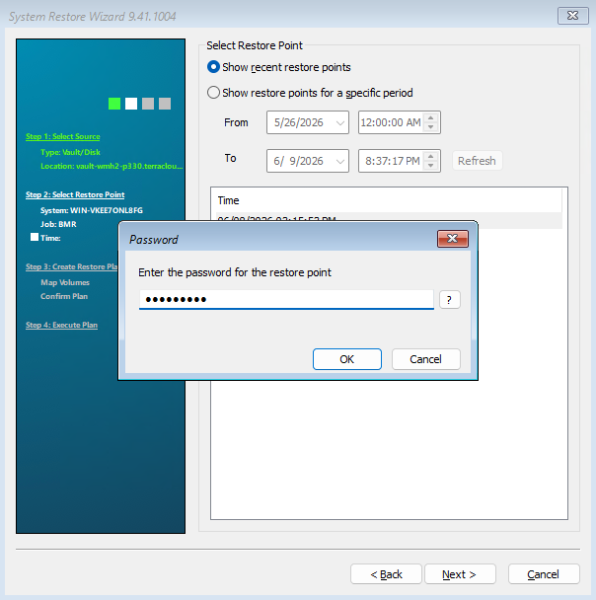Decrease the From time with down spinner
This screenshot has height=600, width=596.
(431, 127)
